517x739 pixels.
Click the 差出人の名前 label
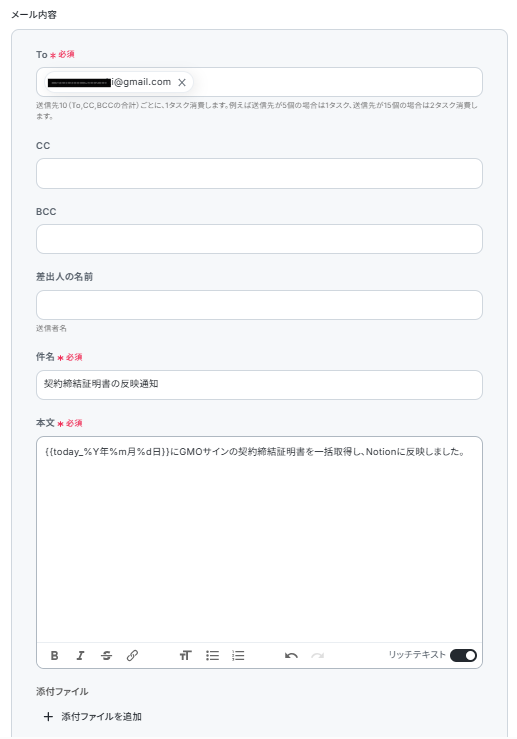pos(64,277)
